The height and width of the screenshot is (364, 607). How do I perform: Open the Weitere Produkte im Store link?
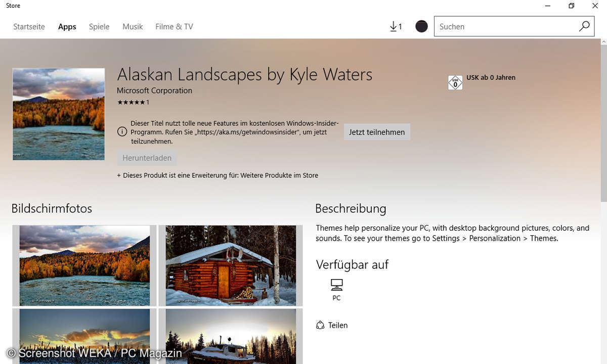pyautogui.click(x=279, y=175)
